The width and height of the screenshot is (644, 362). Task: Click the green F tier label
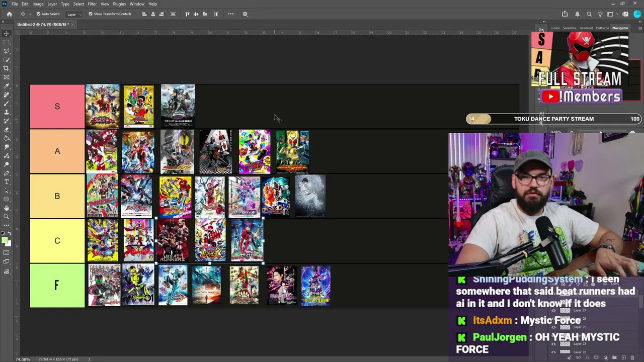point(57,286)
